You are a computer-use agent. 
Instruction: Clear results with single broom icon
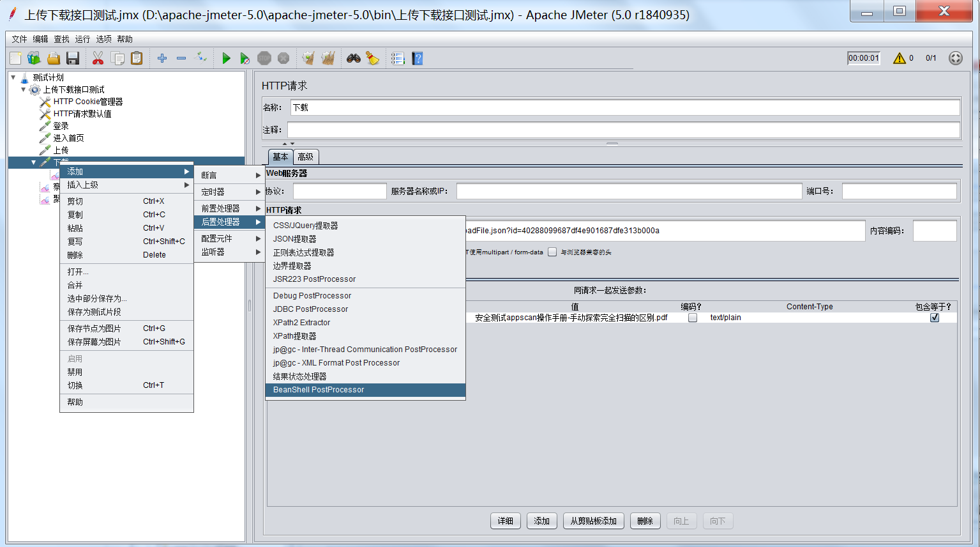pyautogui.click(x=308, y=58)
